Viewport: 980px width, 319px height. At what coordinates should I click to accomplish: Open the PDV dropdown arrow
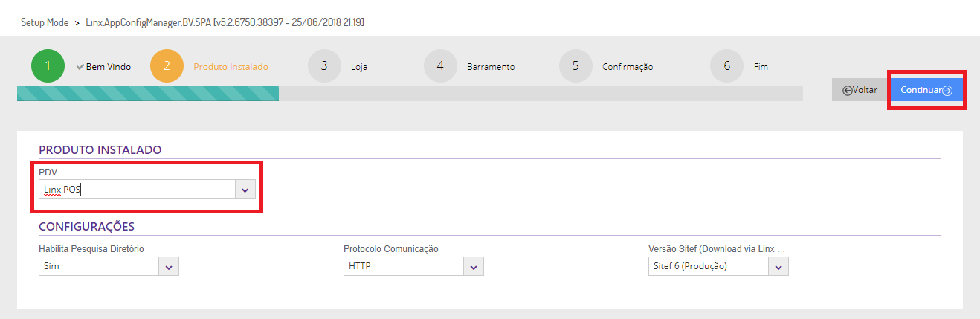245,190
